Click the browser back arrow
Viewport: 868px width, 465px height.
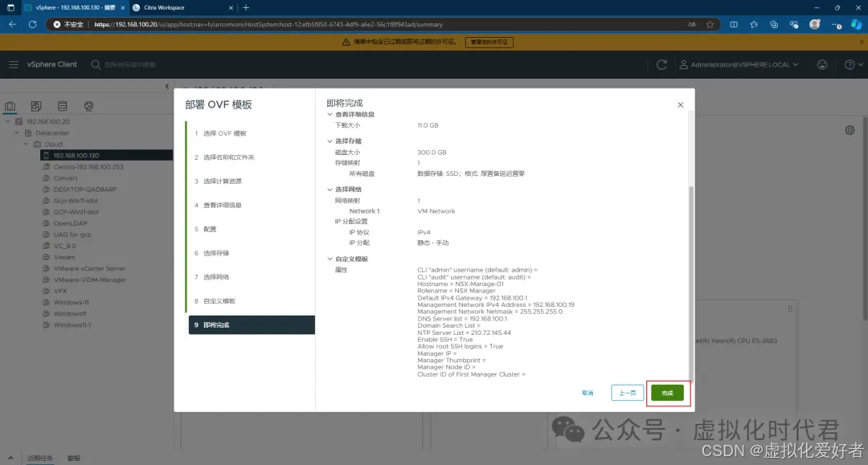tap(12, 24)
